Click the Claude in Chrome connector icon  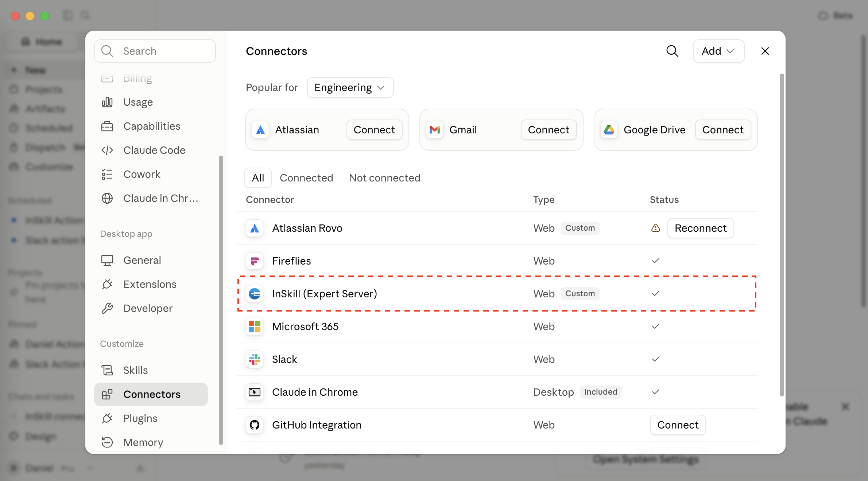[x=255, y=392]
